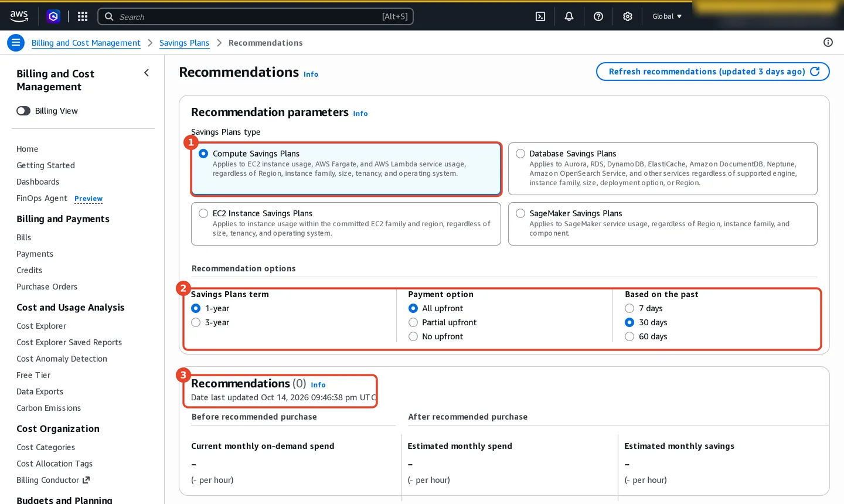Open the help question mark icon
Image resolution: width=844 pixels, height=504 pixels.
[598, 16]
